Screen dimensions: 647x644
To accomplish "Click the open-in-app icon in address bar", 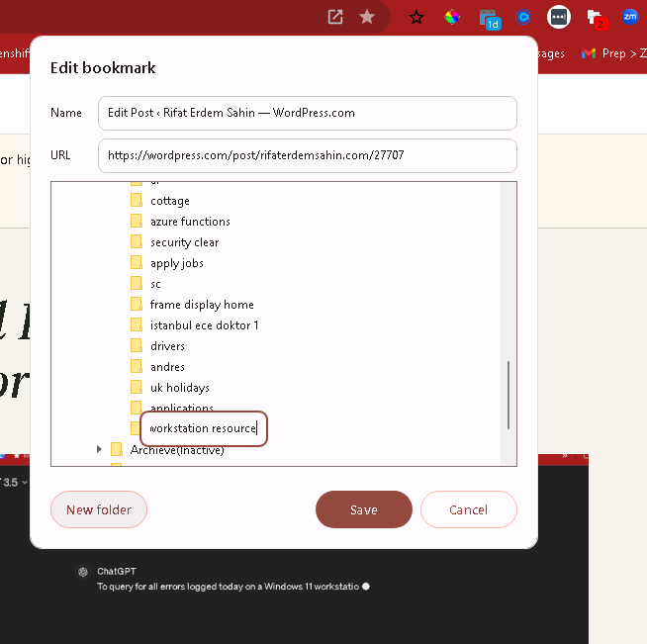I will point(335,17).
